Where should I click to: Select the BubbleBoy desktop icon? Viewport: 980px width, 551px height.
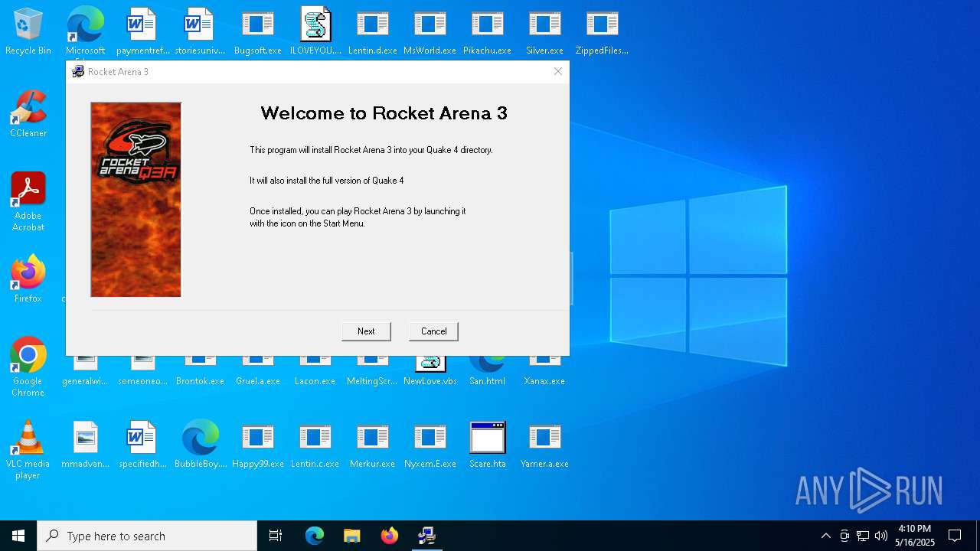[x=200, y=445]
